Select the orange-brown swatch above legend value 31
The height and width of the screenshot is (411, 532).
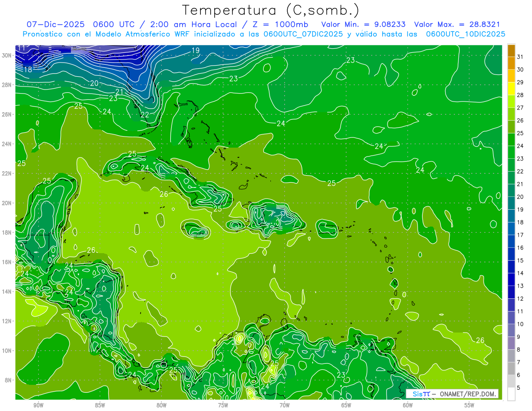point(511,50)
